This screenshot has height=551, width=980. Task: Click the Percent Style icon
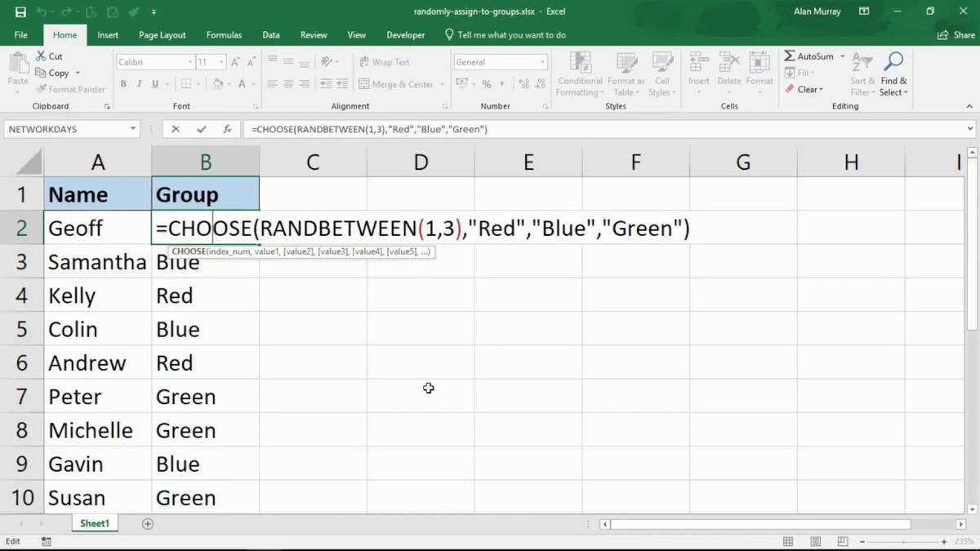click(487, 83)
